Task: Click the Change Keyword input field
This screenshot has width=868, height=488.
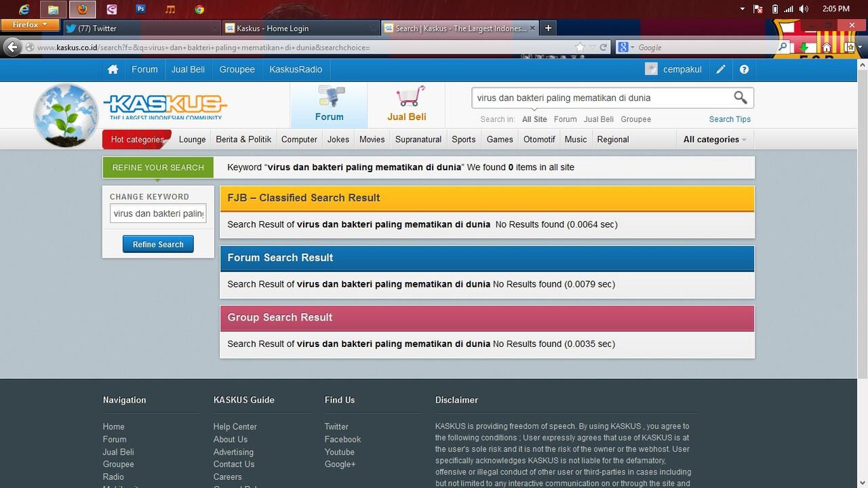Action: [158, 213]
